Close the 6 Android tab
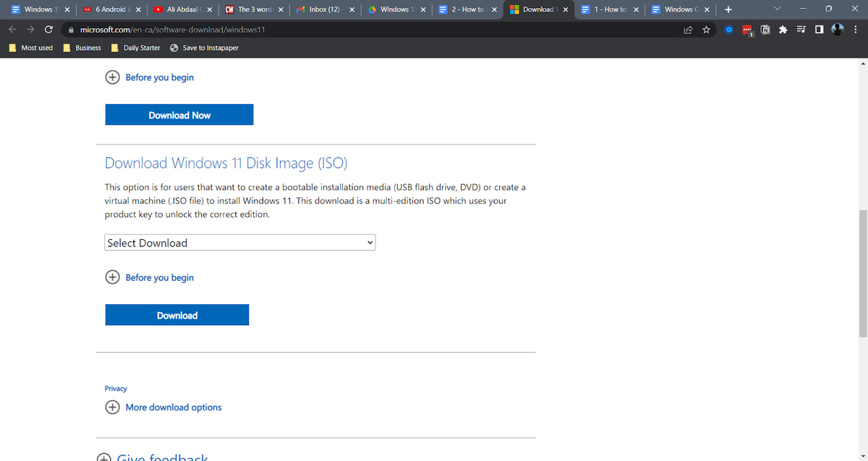Viewport: 868px width, 461px height. 137,9
